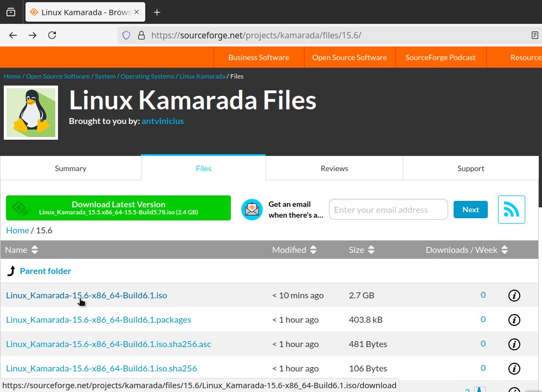Open Linux Kamarada breadcrumb link

tap(202, 76)
